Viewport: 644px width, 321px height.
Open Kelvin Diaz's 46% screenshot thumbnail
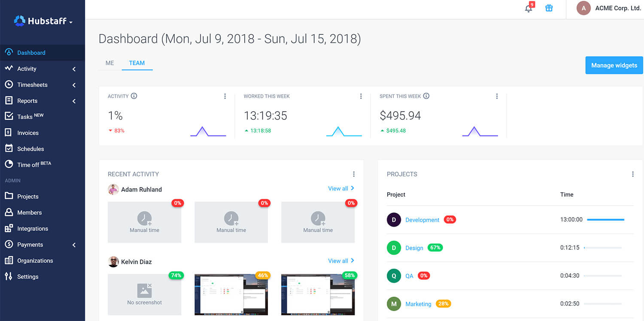pos(231,294)
